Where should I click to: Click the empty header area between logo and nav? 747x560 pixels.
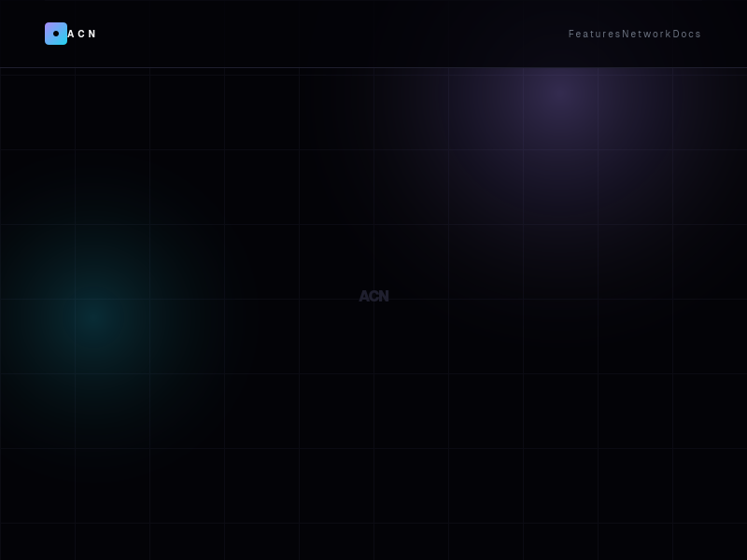pos(327,34)
